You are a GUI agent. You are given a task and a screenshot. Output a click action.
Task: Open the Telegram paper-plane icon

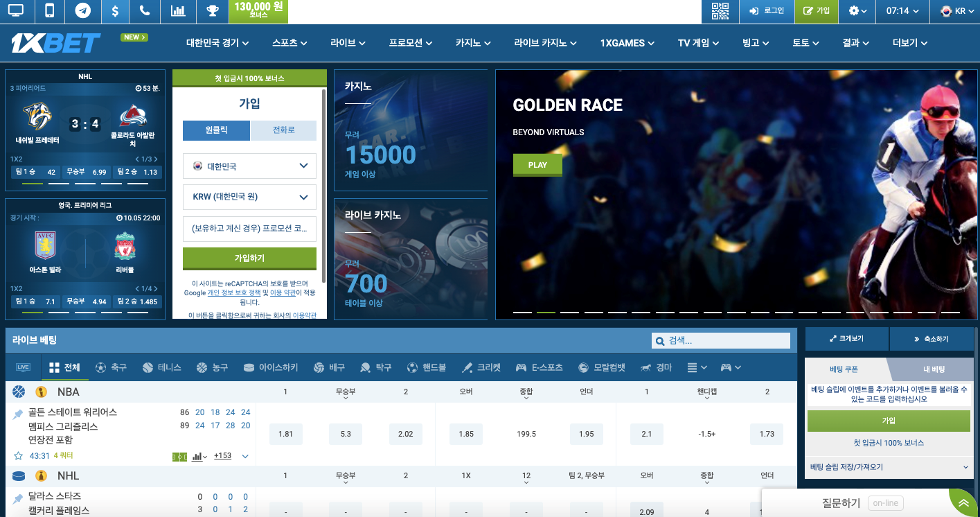pos(83,11)
